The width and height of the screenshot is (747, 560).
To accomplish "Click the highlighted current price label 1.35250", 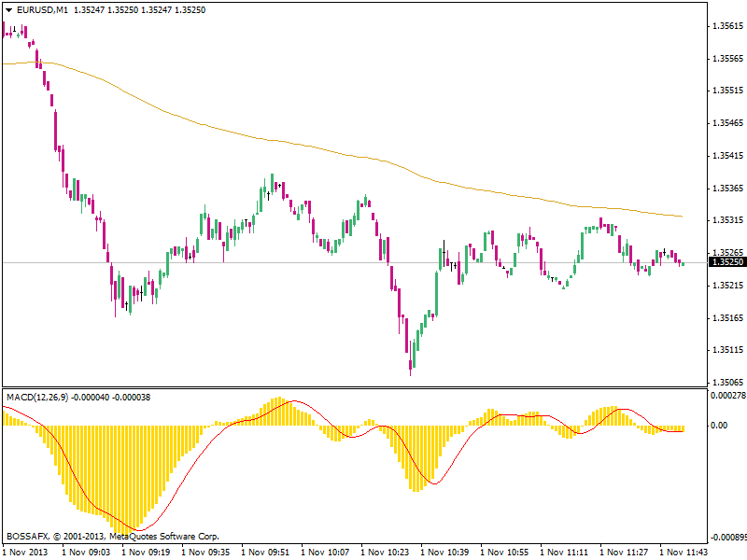I will pyautogui.click(x=727, y=262).
